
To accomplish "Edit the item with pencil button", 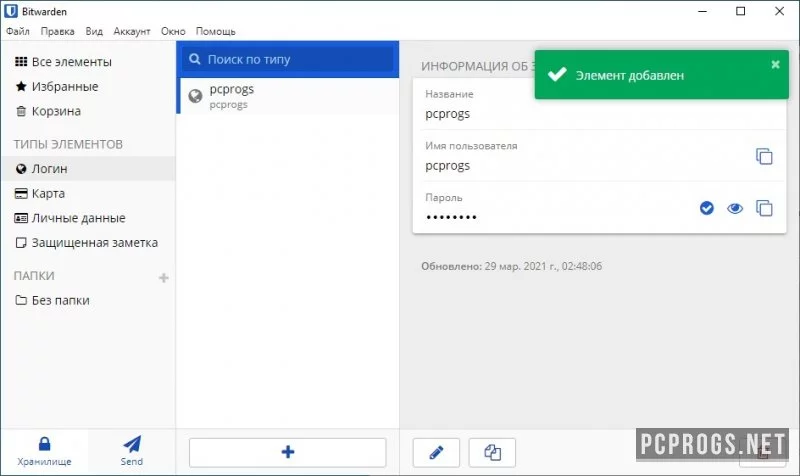I will (x=436, y=453).
